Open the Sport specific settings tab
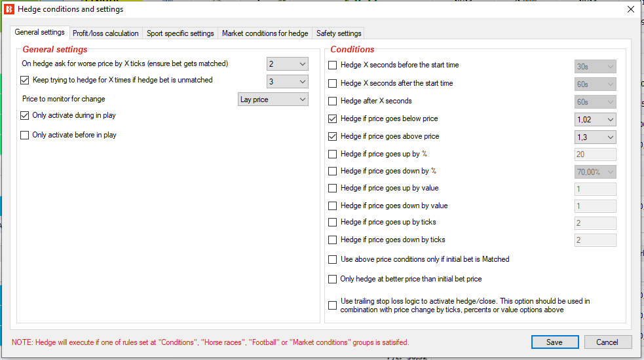The width and height of the screenshot is (644, 360). click(180, 33)
